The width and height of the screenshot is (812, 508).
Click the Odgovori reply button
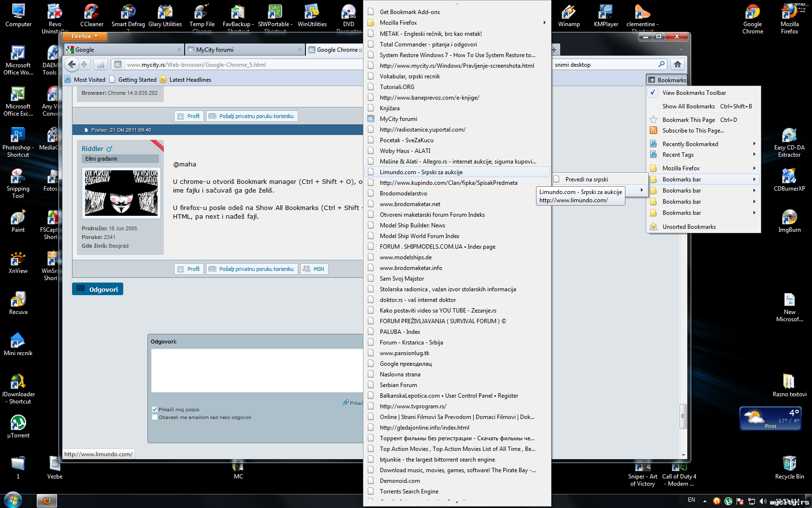coord(98,289)
